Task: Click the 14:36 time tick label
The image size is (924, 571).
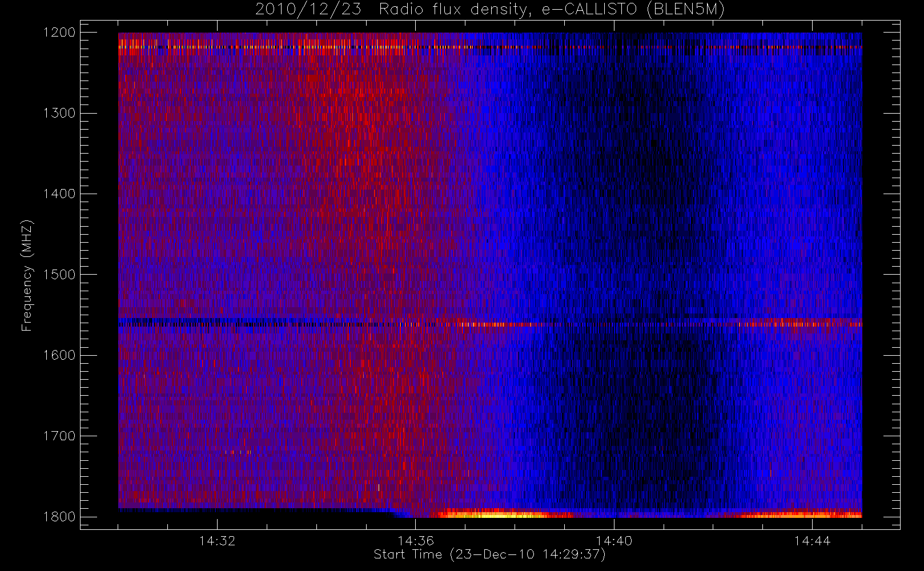Action: (x=416, y=541)
